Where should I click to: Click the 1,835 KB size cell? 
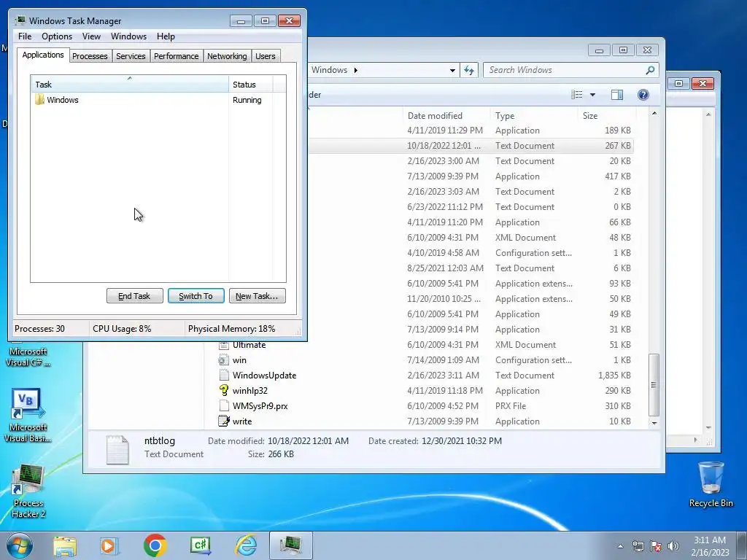tap(614, 376)
